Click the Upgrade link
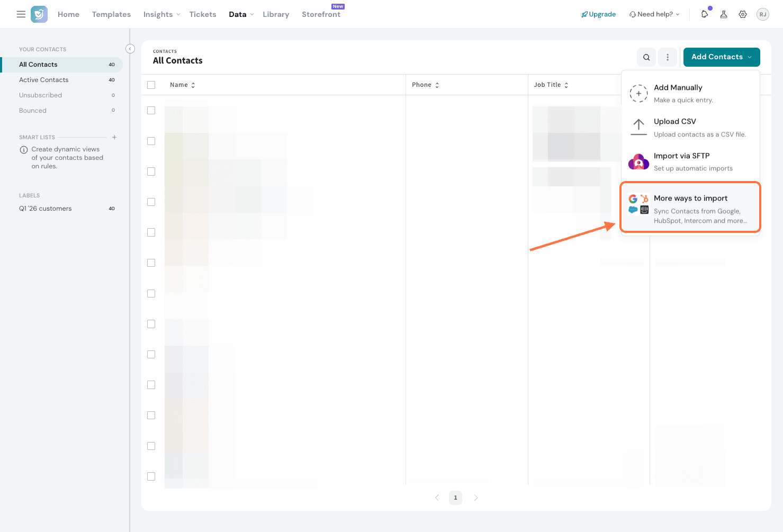The width and height of the screenshot is (783, 532). 599,14
